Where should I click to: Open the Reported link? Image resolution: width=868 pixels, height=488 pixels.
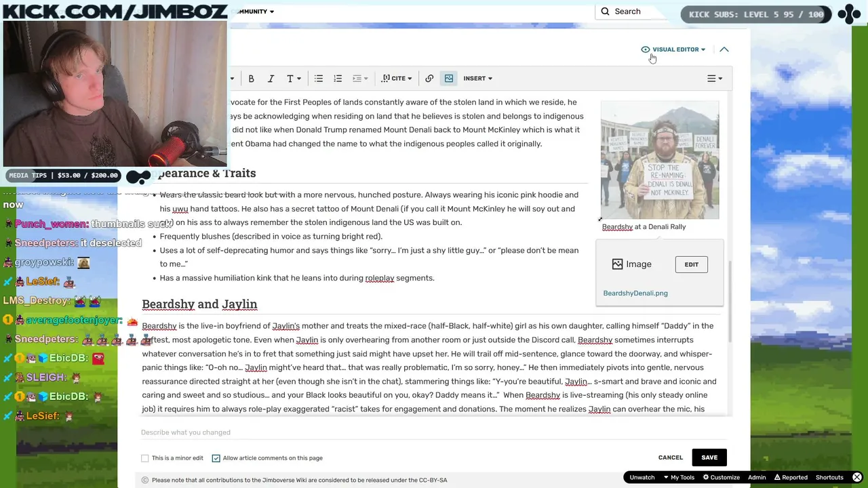(x=791, y=477)
